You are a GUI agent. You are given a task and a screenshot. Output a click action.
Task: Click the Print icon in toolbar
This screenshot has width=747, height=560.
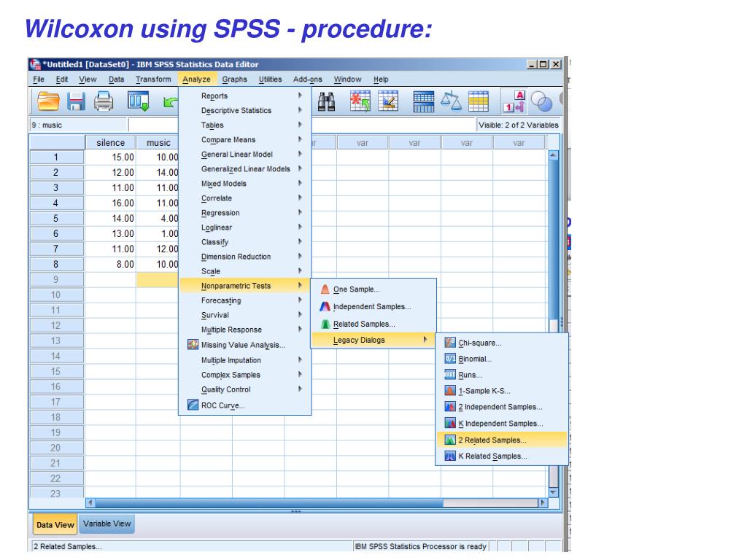pyautogui.click(x=104, y=101)
